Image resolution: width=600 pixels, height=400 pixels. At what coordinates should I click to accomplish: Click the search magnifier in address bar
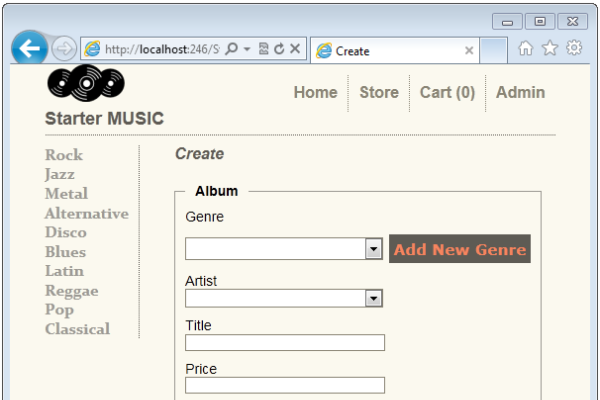pos(231,49)
